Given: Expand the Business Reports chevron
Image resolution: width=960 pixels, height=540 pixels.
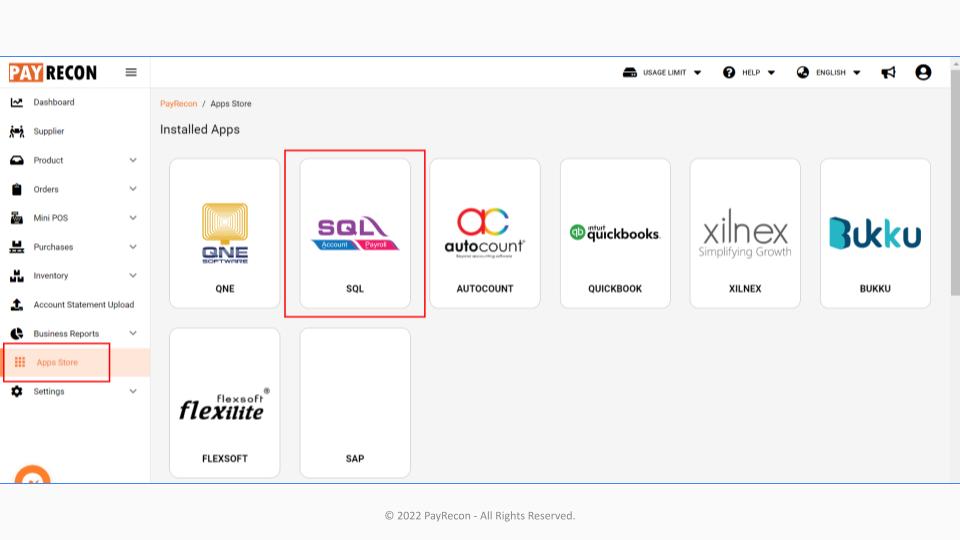Looking at the screenshot, I should tap(133, 333).
